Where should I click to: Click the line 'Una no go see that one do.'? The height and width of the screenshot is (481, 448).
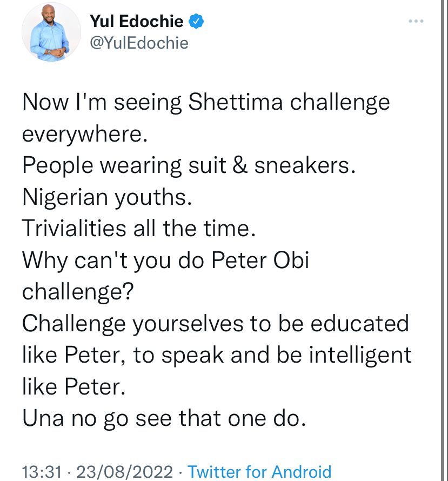164,419
